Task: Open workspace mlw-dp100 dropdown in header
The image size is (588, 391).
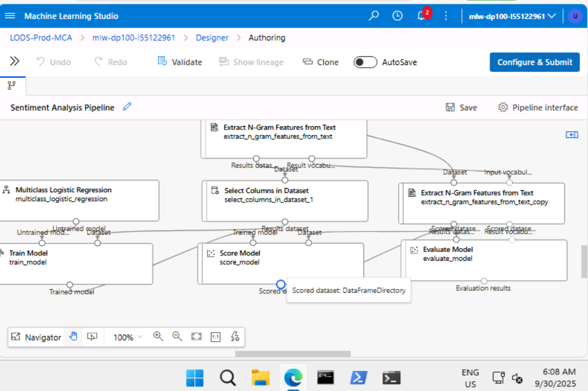Action: click(x=513, y=16)
